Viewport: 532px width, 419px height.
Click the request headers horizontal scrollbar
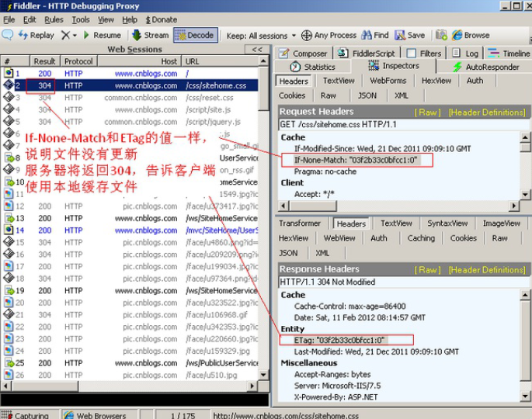point(396,206)
